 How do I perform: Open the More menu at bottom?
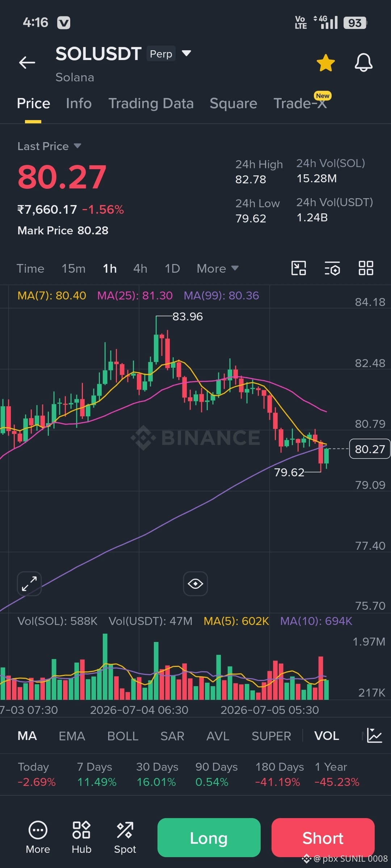click(x=38, y=838)
